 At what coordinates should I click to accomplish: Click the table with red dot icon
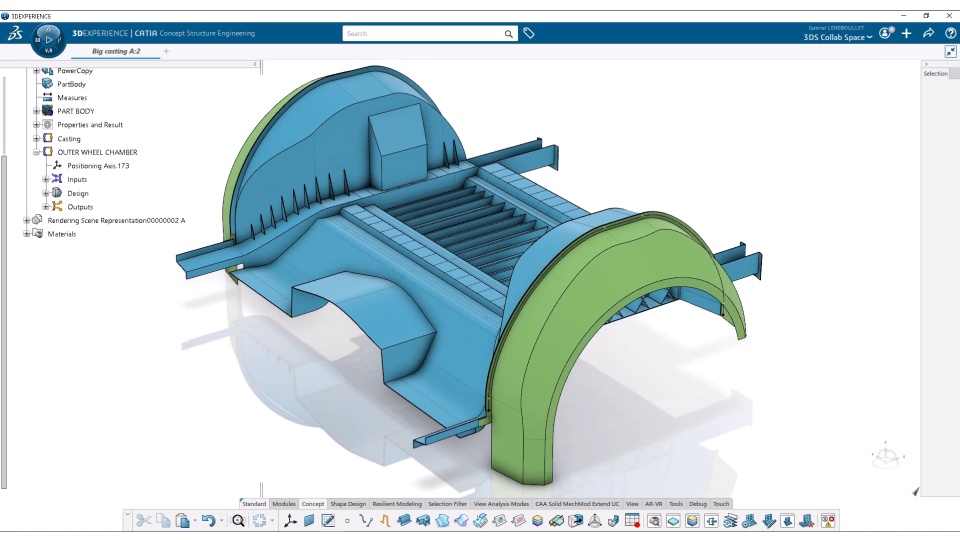point(632,521)
